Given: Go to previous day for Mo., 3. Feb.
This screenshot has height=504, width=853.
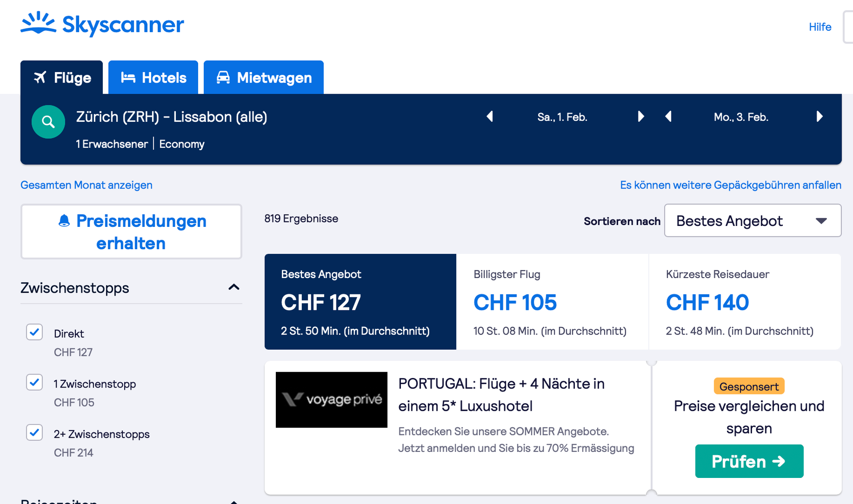Looking at the screenshot, I should point(669,117).
